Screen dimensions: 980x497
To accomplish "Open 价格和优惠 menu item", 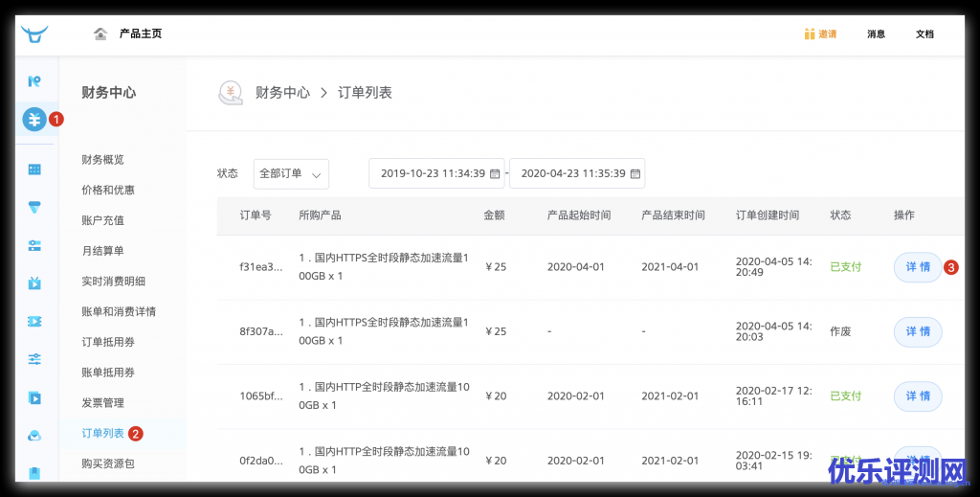I will point(108,190).
